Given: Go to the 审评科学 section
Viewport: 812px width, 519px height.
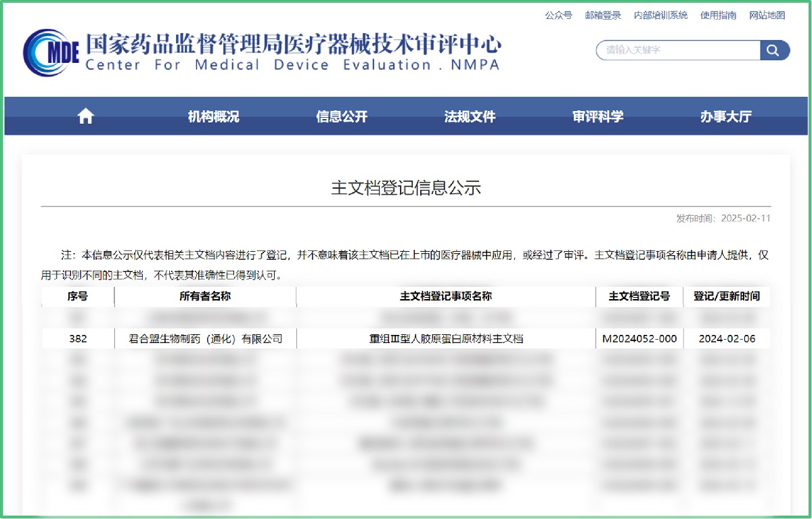Looking at the screenshot, I should [x=597, y=116].
